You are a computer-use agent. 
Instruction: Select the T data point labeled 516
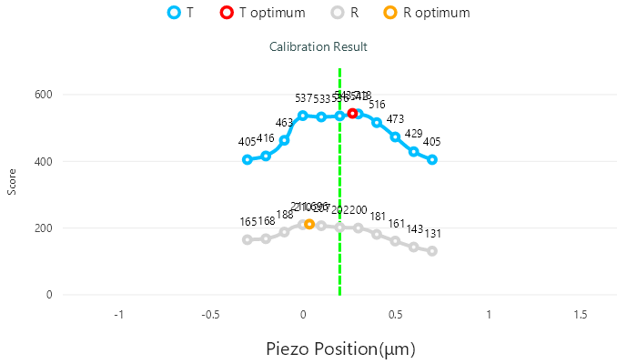[x=377, y=122]
